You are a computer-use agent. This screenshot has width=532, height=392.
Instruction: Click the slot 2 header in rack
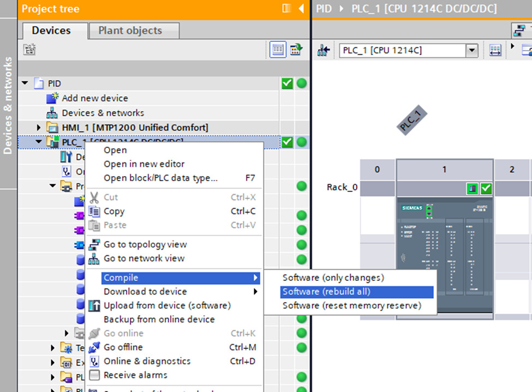click(x=512, y=170)
